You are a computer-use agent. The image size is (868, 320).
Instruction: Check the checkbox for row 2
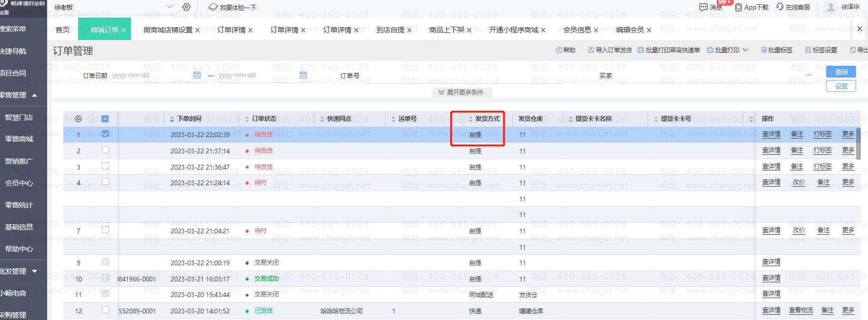pos(105,150)
